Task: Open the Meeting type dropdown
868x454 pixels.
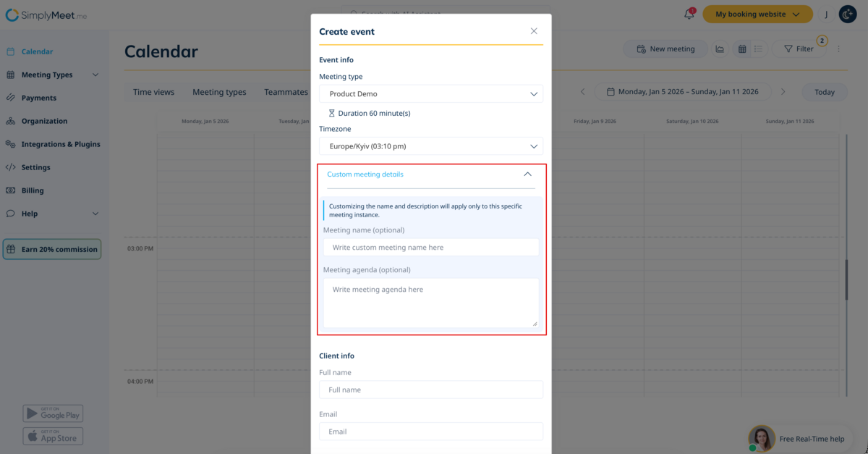Action: coord(430,94)
